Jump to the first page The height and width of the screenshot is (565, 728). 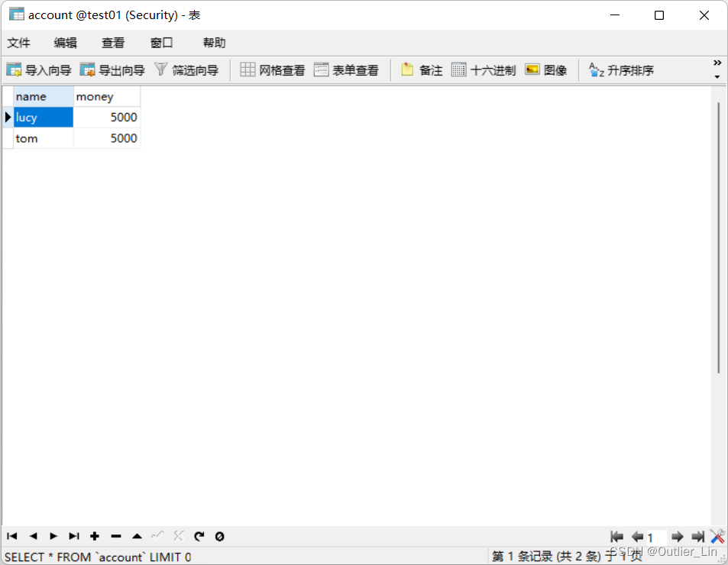click(616, 537)
